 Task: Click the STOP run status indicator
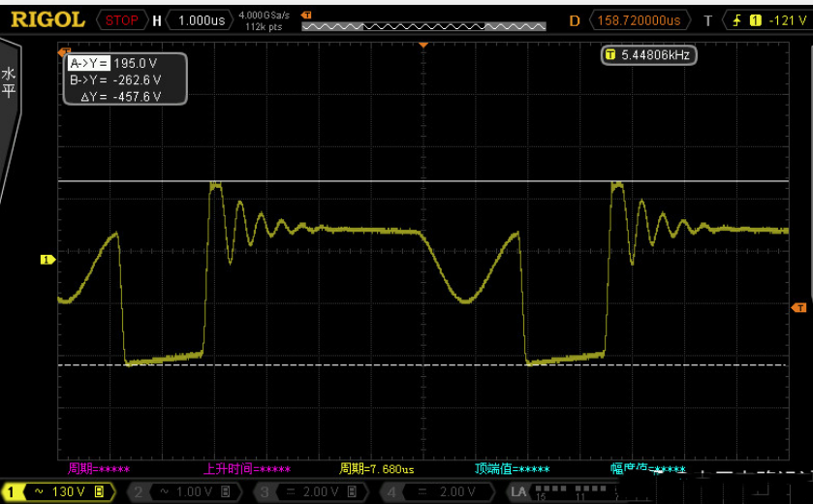(121, 20)
